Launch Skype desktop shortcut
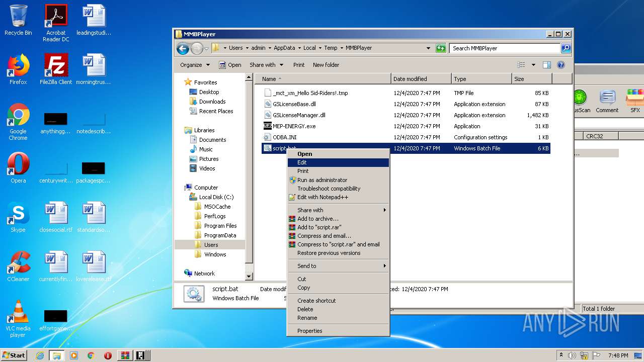This screenshot has width=644, height=362. pyautogui.click(x=18, y=217)
